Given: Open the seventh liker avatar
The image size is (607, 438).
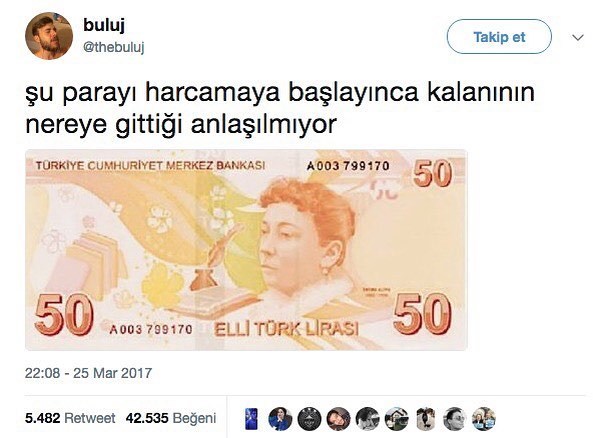Looking at the screenshot, I should [x=425, y=419].
